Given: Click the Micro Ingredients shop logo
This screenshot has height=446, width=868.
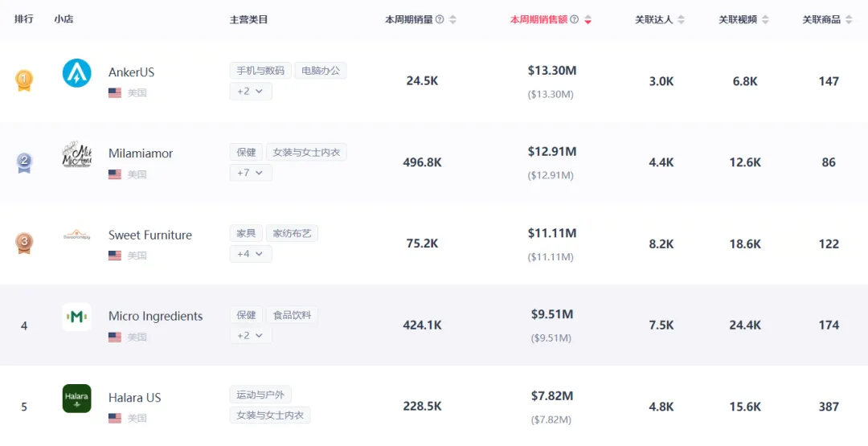Looking at the screenshot, I should coord(77,317).
